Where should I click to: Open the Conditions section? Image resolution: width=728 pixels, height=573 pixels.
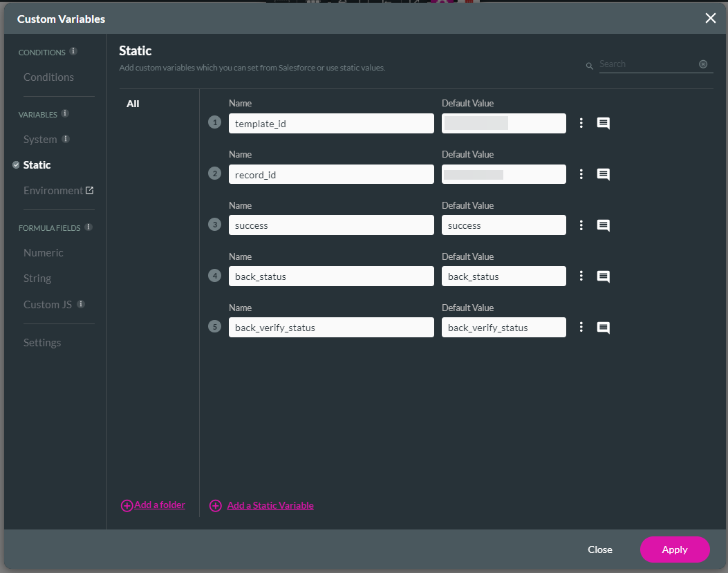[x=48, y=77]
